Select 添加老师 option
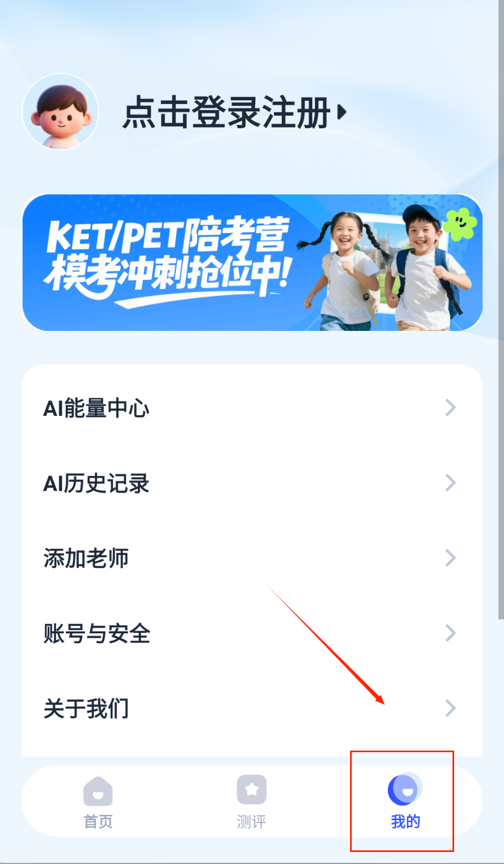 point(252,558)
